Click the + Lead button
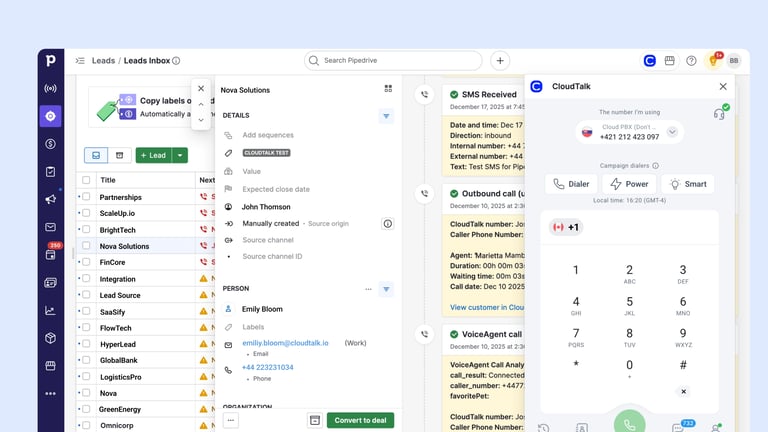 [x=154, y=155]
